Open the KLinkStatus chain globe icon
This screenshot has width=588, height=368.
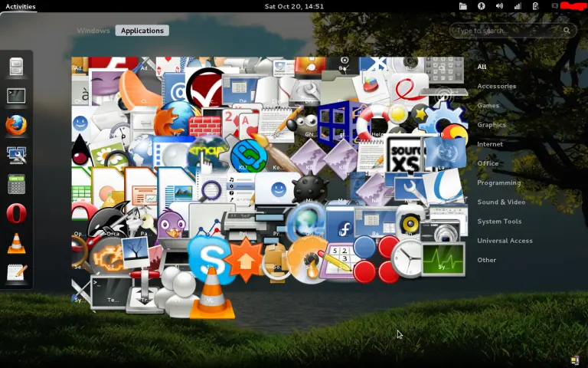point(248,156)
